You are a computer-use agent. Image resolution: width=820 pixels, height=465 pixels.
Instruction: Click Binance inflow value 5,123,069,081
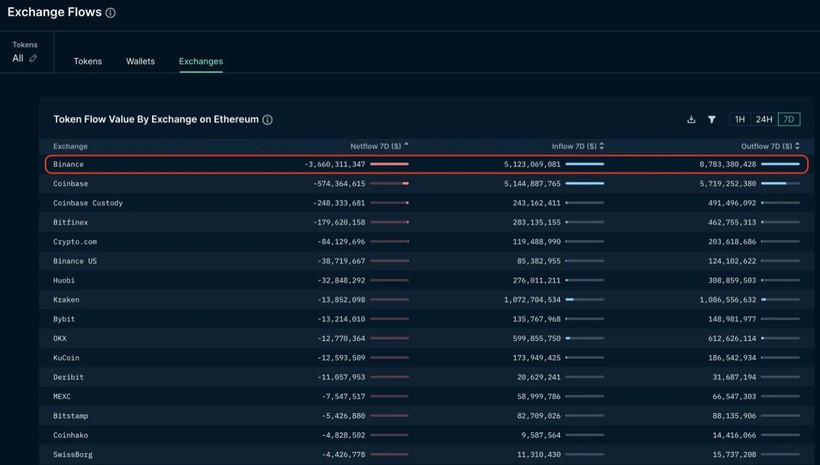click(532, 164)
